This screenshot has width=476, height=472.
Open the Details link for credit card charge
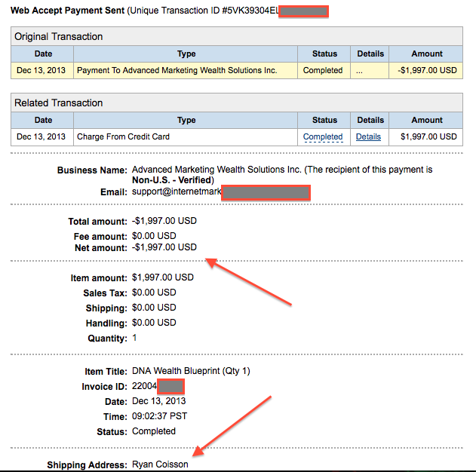(x=368, y=136)
